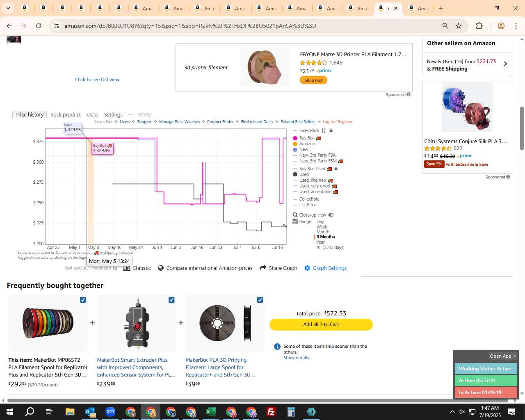This screenshot has height=420, width=525.
Task: View site information icon in address bar
Action: [56, 26]
